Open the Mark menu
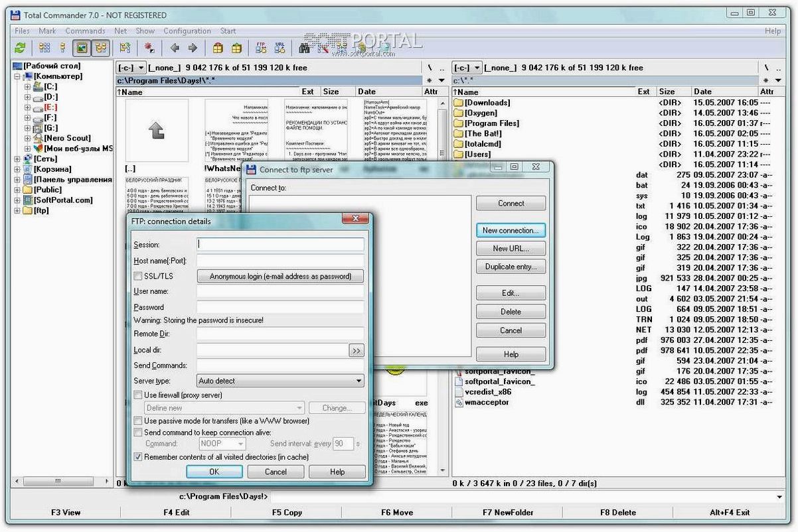This screenshot has width=798, height=532. [x=47, y=31]
